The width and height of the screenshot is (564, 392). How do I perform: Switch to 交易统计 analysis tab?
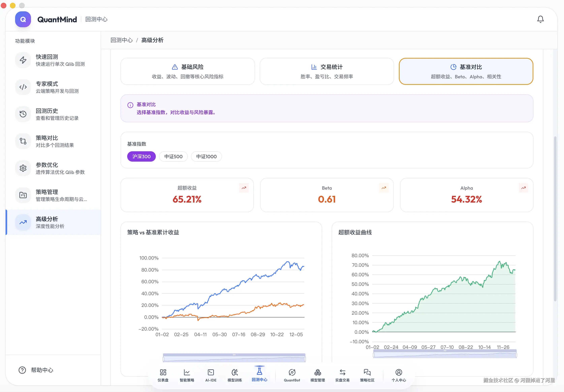327,71
